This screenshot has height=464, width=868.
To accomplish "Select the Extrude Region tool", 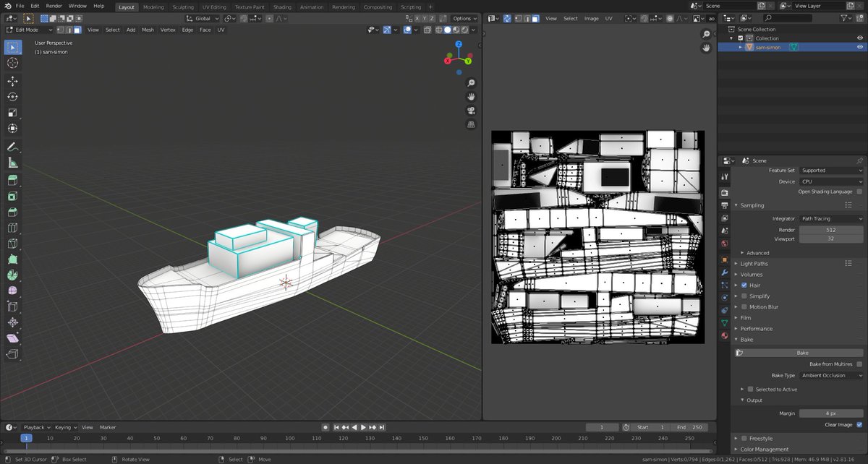I will (12, 180).
